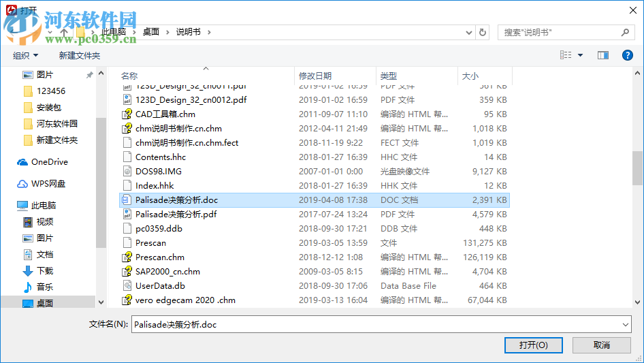Select 新建文件夹 folder in sidebar
This screenshot has height=363, width=644.
coord(57,140)
